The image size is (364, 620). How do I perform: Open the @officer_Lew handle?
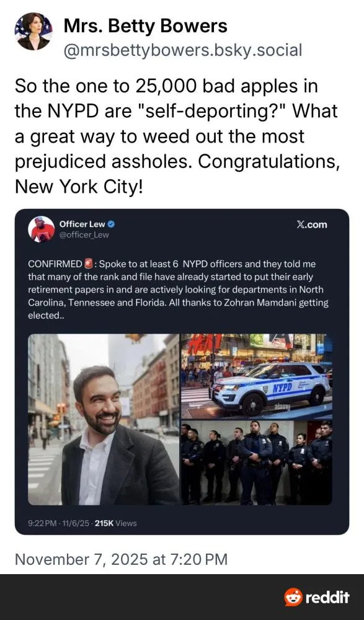[84, 235]
